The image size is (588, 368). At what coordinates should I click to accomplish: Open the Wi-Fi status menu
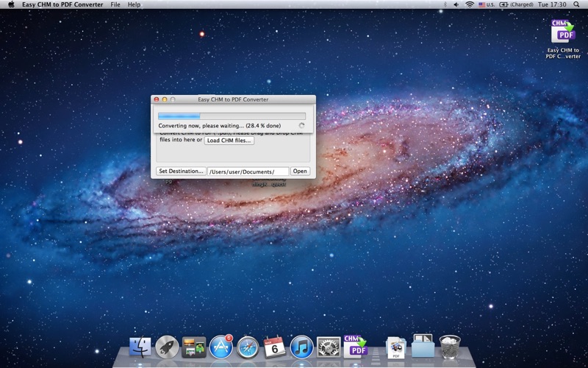pyautogui.click(x=470, y=4)
